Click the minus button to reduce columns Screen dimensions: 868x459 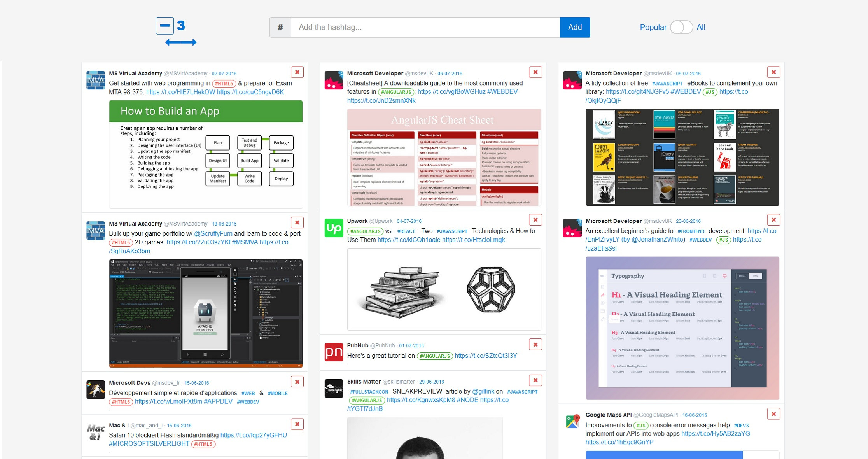tap(165, 26)
